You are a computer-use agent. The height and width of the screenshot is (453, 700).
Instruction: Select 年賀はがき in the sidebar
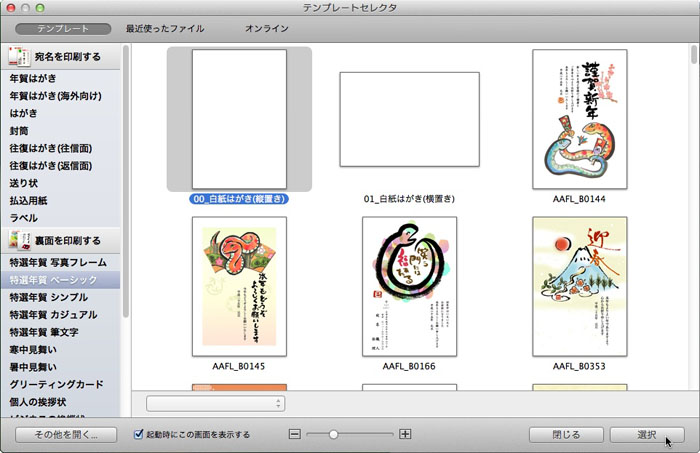[x=35, y=78]
